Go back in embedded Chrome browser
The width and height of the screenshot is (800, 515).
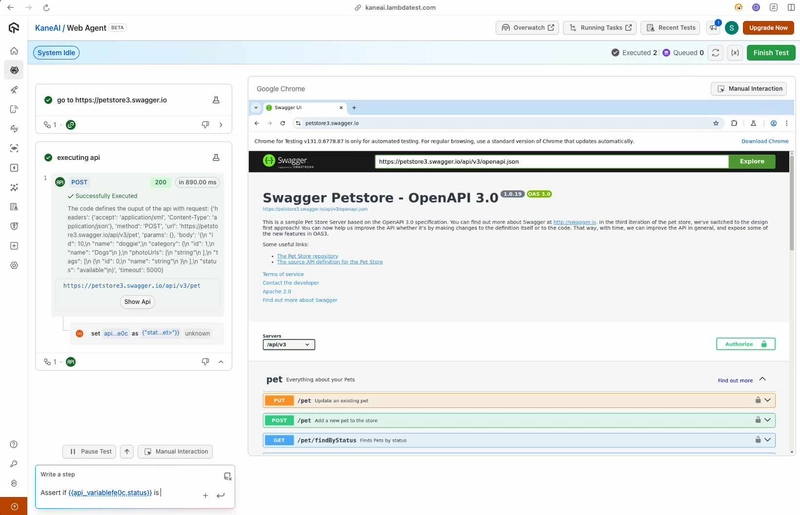[257, 123]
